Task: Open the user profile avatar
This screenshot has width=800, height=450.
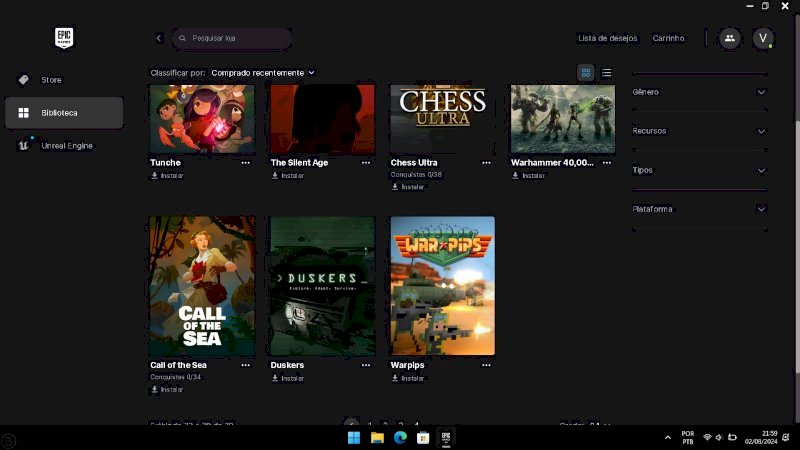Action: tap(763, 38)
